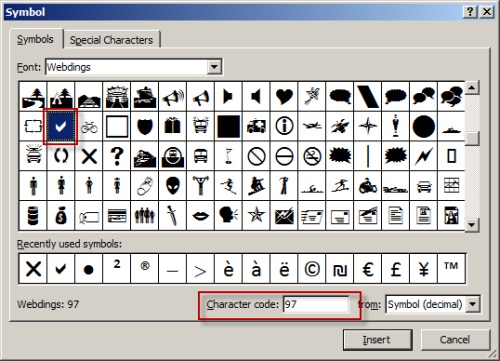The height and width of the screenshot is (361, 500).
Task: Pick the lightning bolt symbol
Action: click(423, 156)
